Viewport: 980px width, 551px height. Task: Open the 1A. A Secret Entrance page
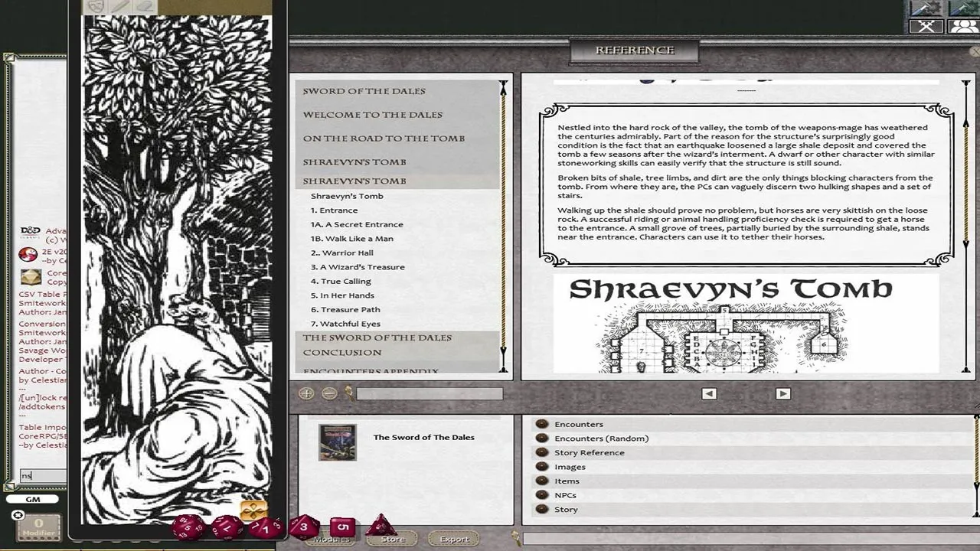click(x=357, y=224)
